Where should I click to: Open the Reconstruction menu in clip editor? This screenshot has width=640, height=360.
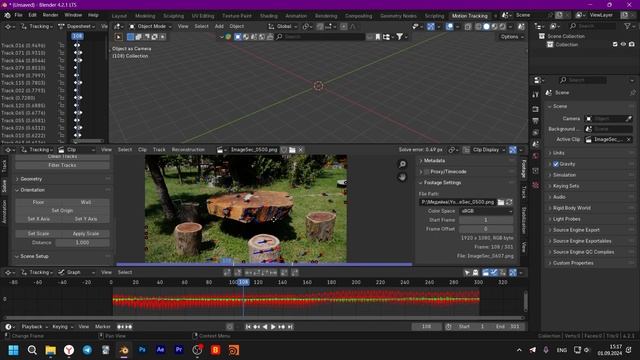pos(188,150)
